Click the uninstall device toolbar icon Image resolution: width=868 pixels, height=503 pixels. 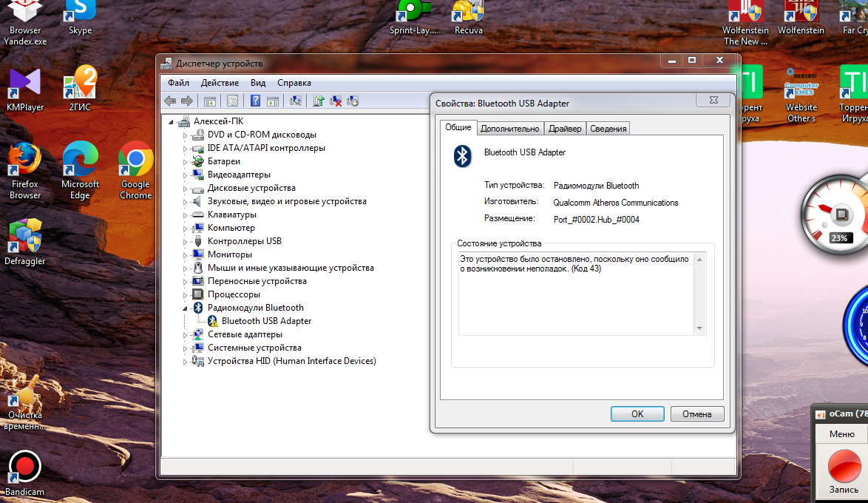click(x=336, y=101)
